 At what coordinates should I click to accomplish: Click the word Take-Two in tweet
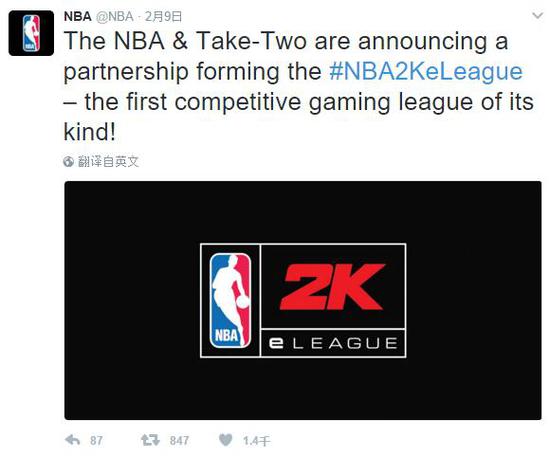coord(251,41)
